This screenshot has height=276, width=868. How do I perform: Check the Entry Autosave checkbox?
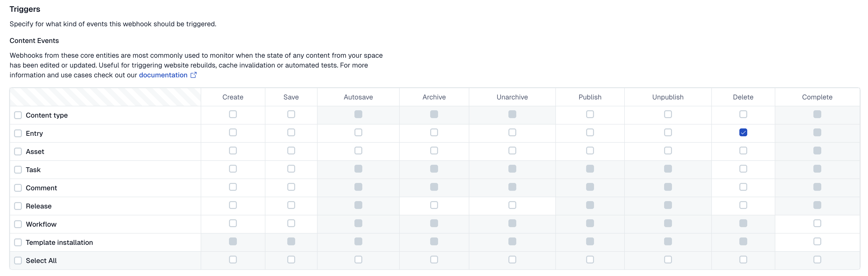[x=358, y=133]
